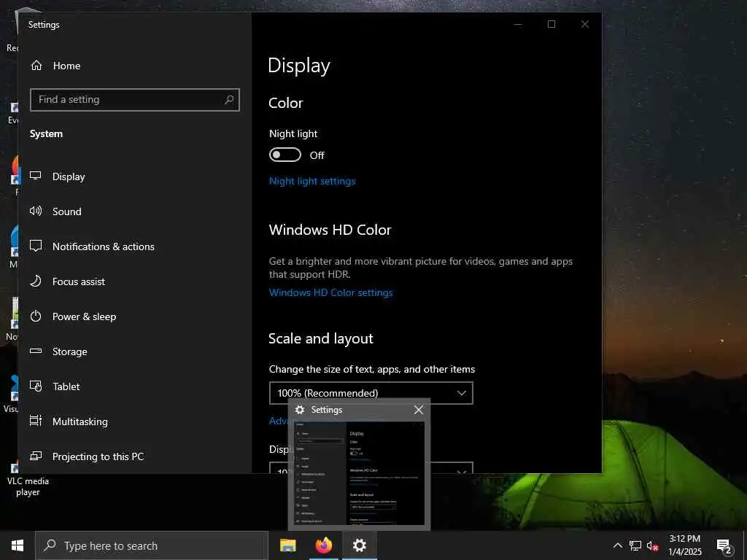Go to Power & sleep page
Viewport: 747px width, 560px height.
[85, 316]
